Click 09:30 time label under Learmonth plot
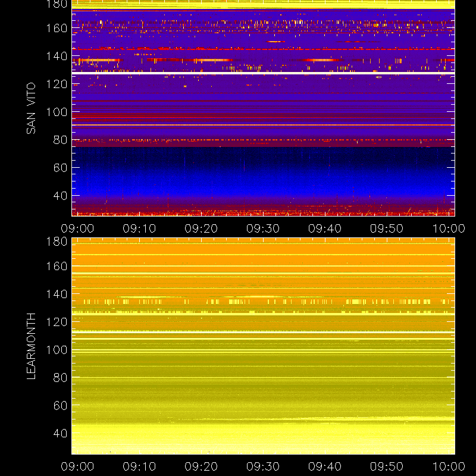Viewport: 476px width, 476px height. [x=263, y=466]
